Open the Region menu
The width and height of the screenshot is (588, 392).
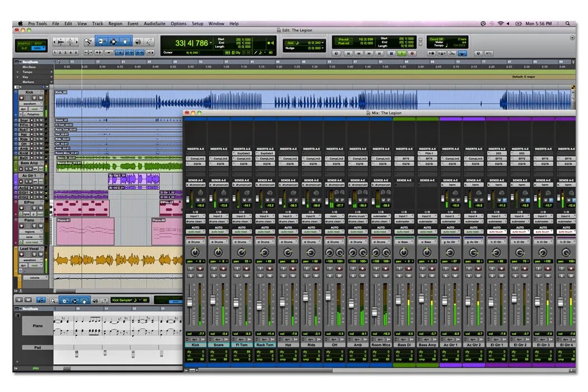click(115, 24)
